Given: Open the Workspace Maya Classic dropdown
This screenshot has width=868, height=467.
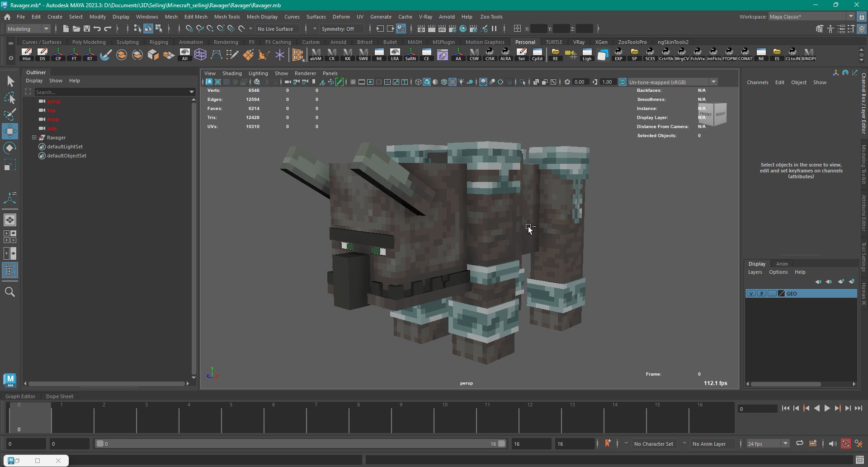Looking at the screenshot, I should [811, 16].
